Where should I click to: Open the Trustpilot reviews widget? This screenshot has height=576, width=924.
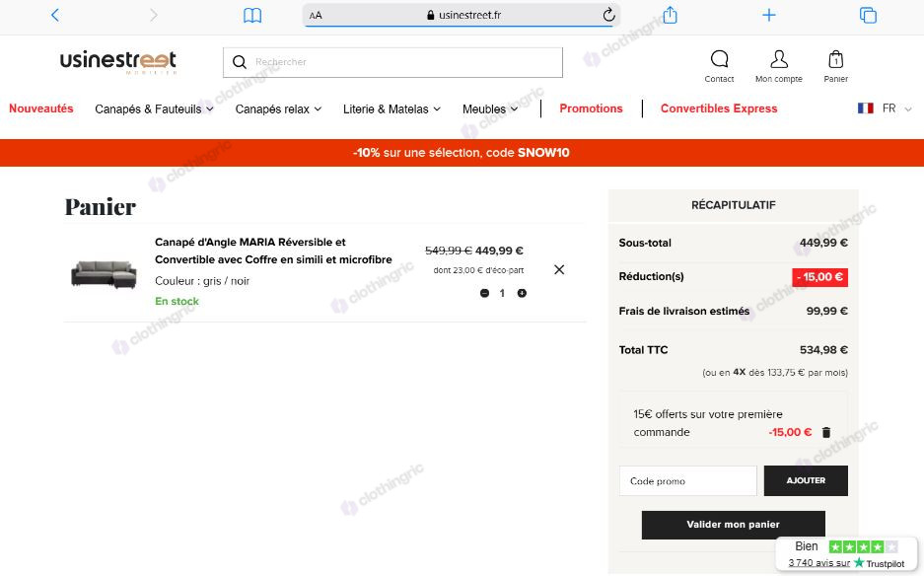click(x=846, y=554)
